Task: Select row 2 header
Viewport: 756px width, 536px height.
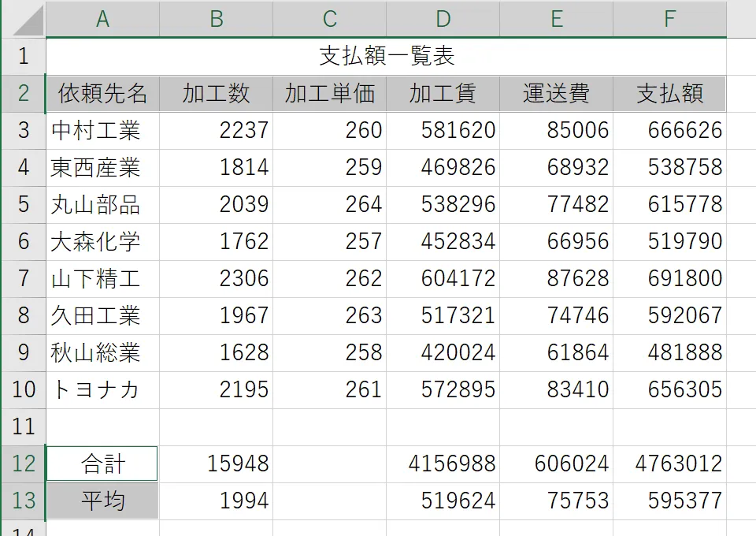Action: tap(24, 94)
